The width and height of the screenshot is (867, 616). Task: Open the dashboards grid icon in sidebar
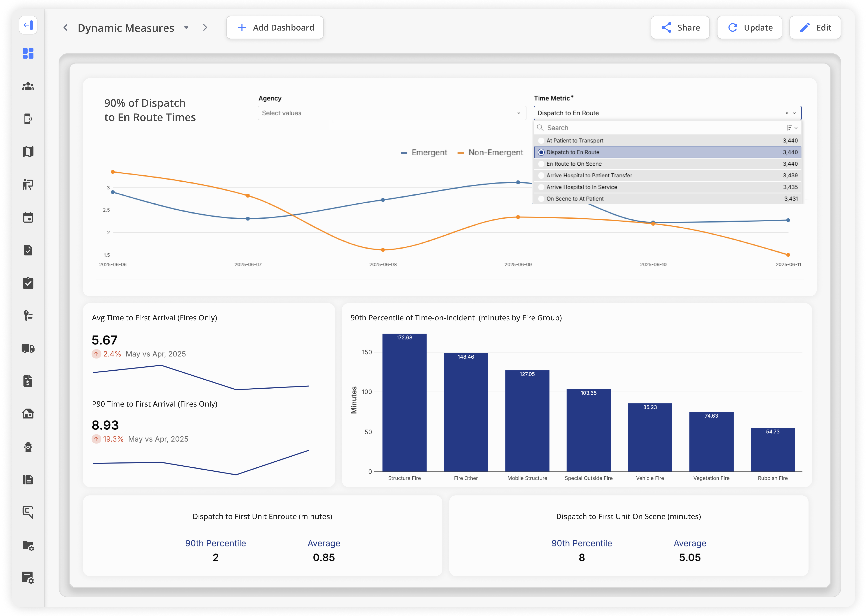click(28, 53)
